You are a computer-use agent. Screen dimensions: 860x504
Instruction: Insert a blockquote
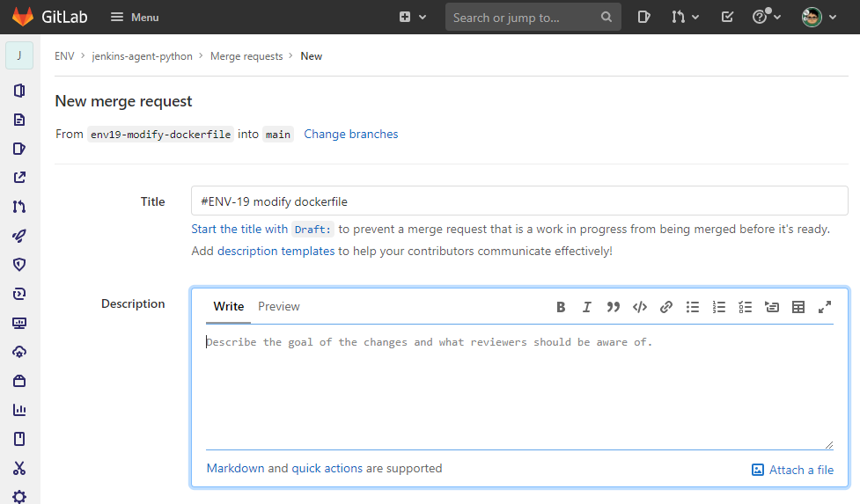tap(613, 307)
